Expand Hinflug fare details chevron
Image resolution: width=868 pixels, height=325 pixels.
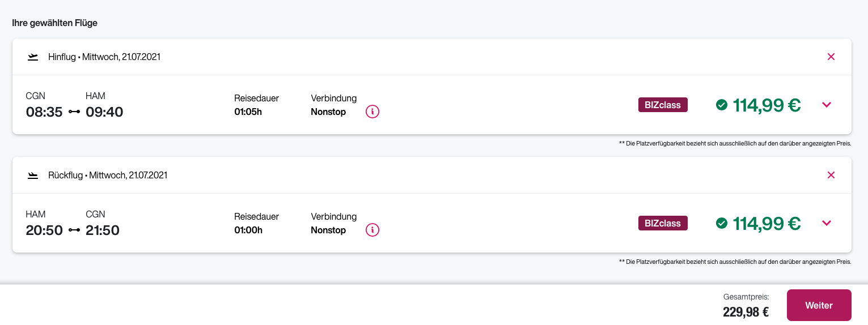827,105
